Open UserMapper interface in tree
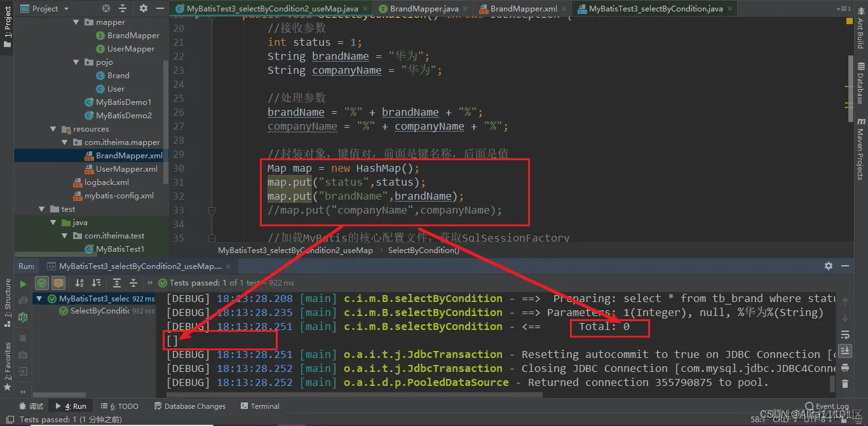 pyautogui.click(x=125, y=49)
